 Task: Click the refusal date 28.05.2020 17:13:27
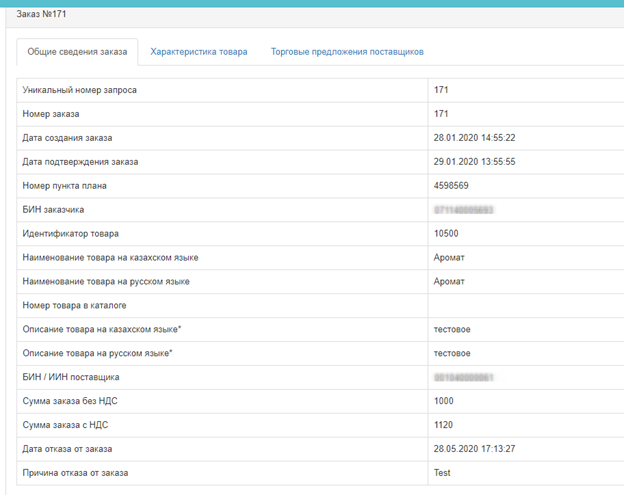pyautogui.click(x=474, y=449)
